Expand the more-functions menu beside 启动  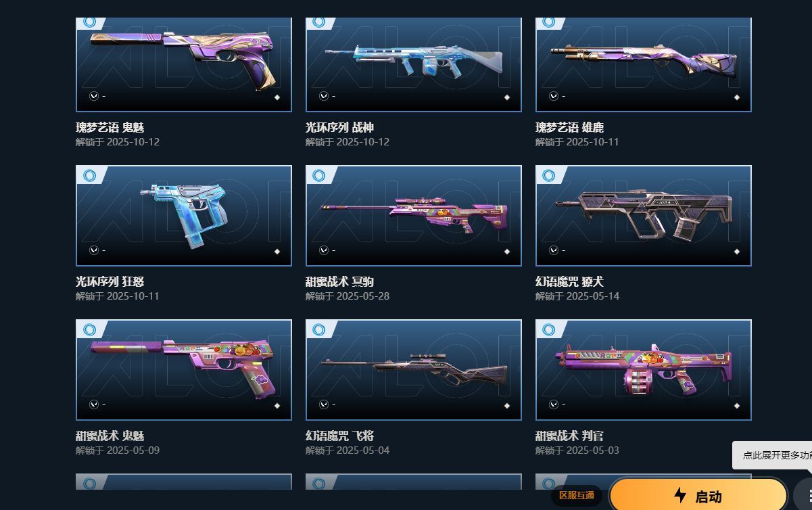[x=805, y=494]
